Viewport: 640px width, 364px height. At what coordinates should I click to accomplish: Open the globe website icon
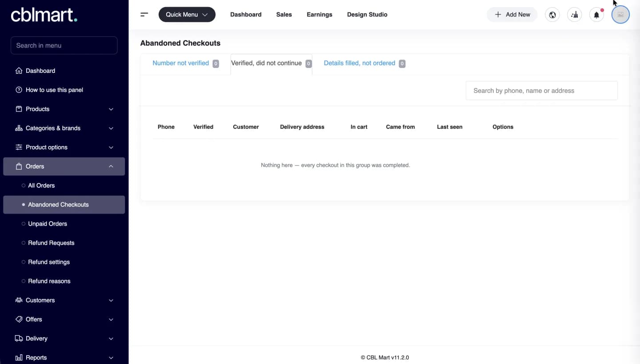coord(552,15)
